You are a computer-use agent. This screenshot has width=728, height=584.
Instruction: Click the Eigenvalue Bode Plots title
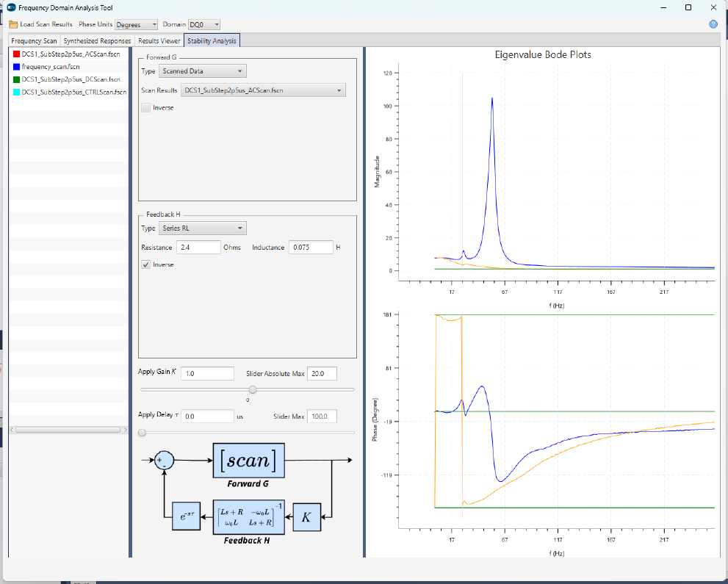(x=543, y=55)
